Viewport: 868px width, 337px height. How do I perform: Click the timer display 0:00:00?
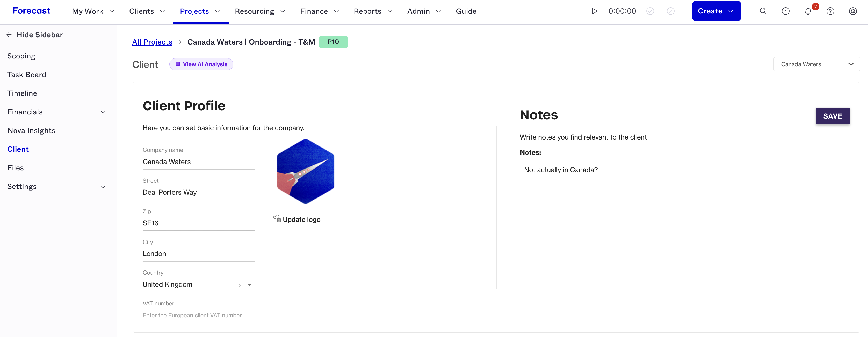coord(622,11)
